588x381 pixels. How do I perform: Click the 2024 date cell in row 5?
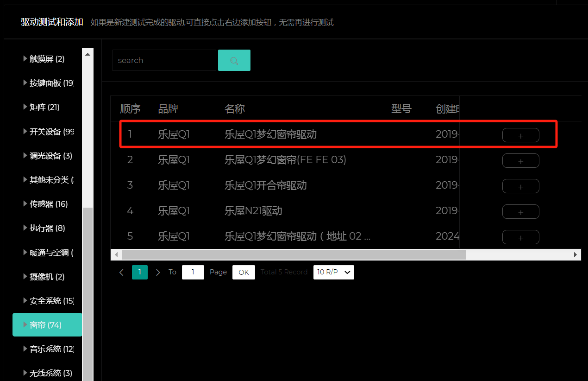(x=448, y=236)
